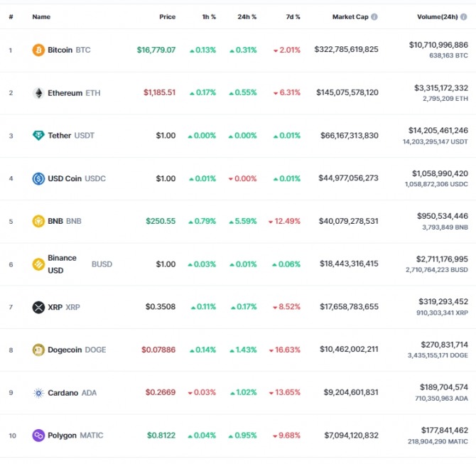Click the Ethereum diamond logo icon
476x464 pixels.
38,93
